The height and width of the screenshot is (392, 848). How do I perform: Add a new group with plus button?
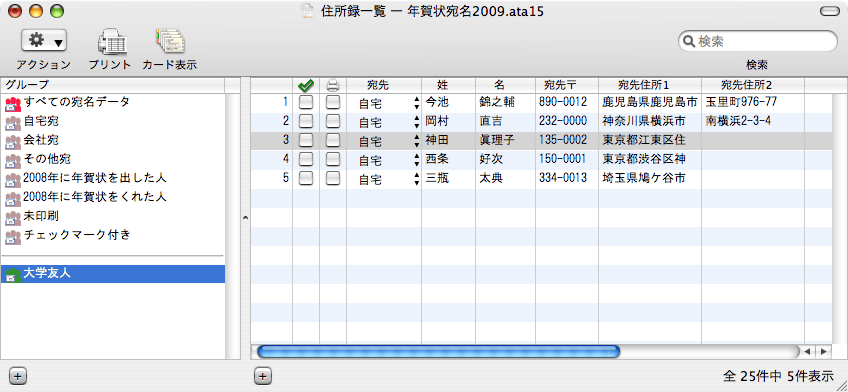coord(17,376)
